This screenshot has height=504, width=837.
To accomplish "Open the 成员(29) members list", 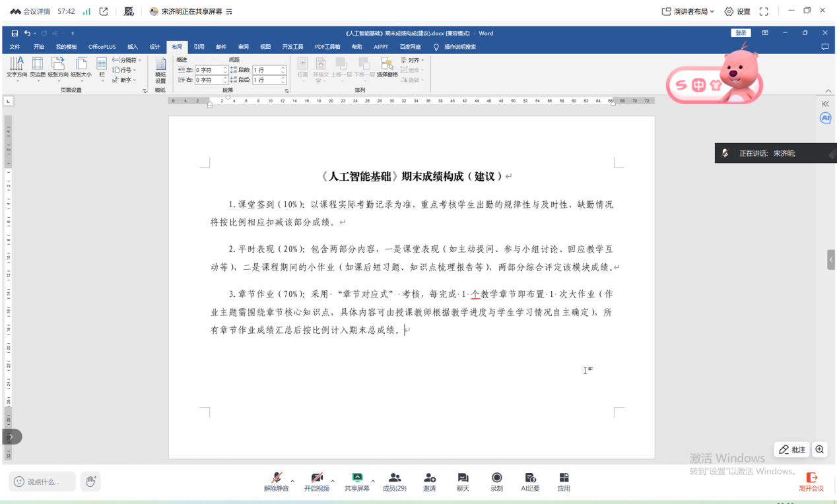I will click(x=395, y=482).
